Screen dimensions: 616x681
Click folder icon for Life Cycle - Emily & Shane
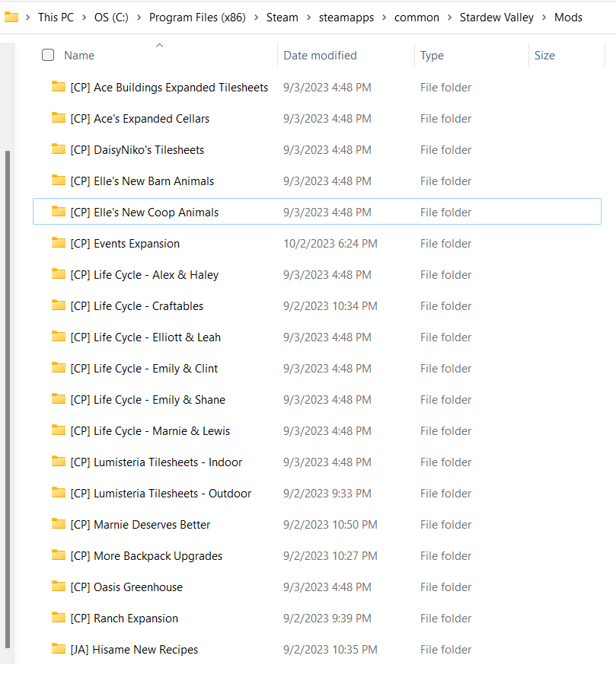[x=59, y=399]
